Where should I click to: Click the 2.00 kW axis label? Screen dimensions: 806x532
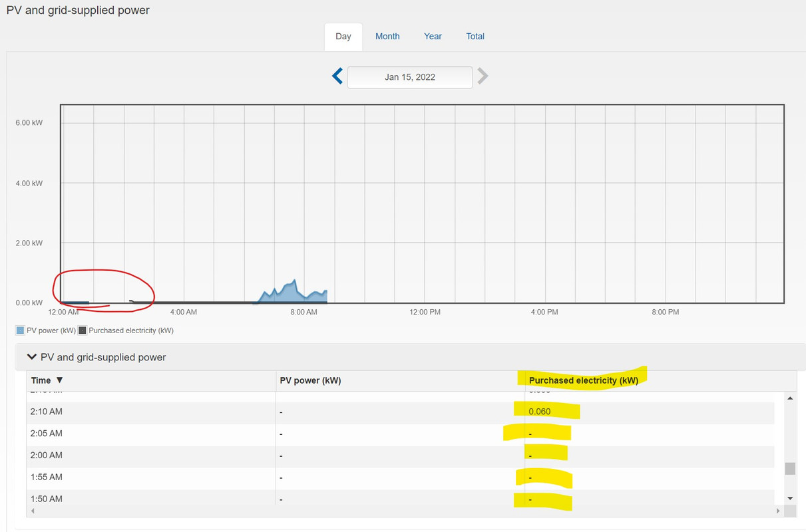[29, 243]
